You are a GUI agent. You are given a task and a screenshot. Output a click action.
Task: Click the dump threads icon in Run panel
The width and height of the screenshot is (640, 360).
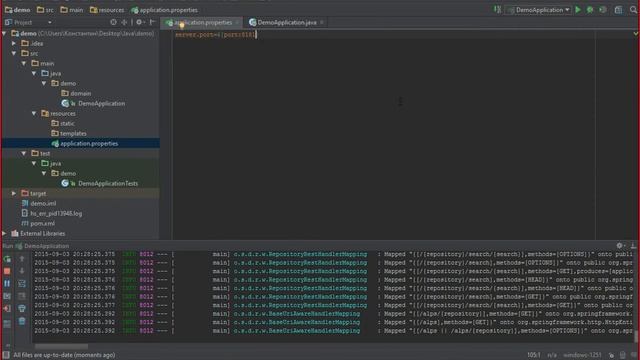tap(7, 296)
